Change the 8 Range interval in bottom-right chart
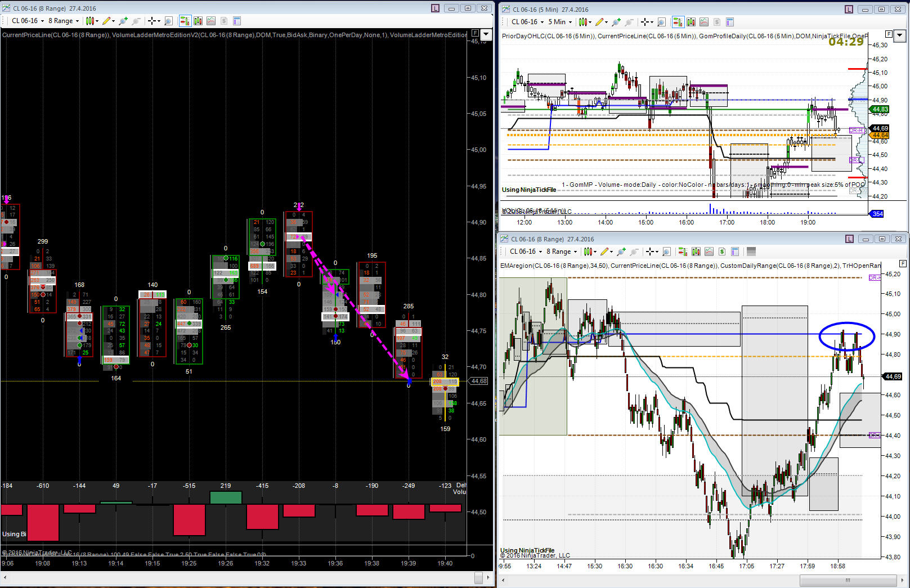910x588 pixels. pyautogui.click(x=562, y=252)
